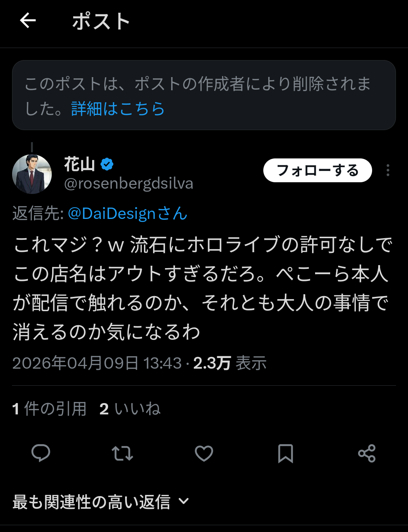The width and height of the screenshot is (408, 532).
Task: View the 2 いいね likes list
Action: coord(130,409)
